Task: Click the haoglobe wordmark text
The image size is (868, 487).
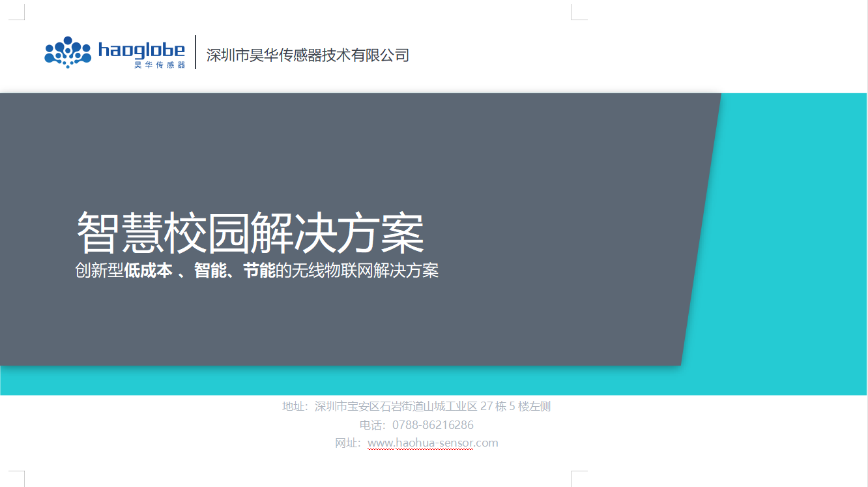Action: click(141, 50)
